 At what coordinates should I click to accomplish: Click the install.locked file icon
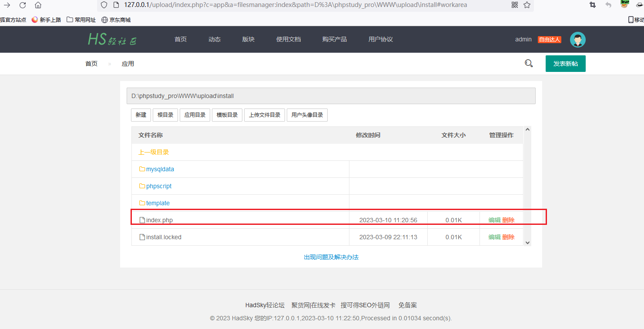pos(142,237)
